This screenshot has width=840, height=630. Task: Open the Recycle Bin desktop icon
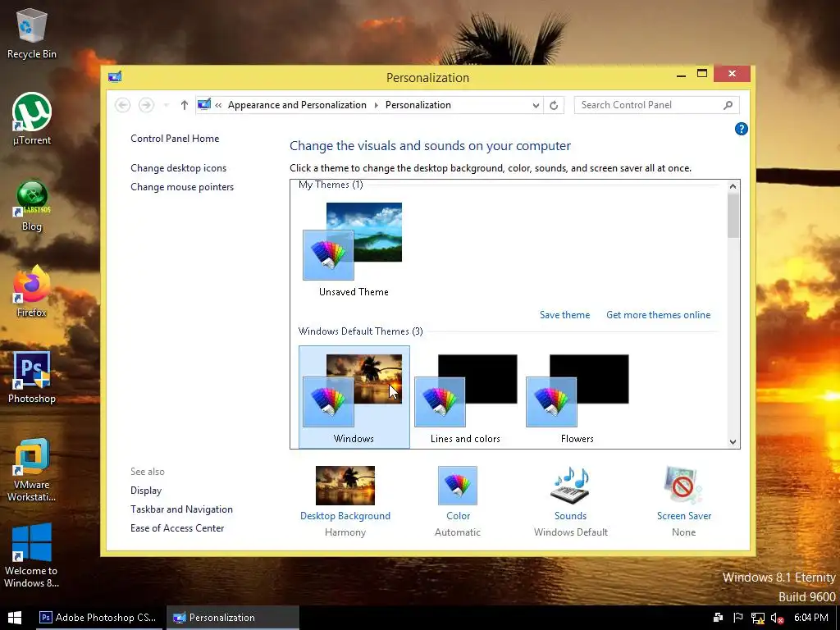pos(32,33)
